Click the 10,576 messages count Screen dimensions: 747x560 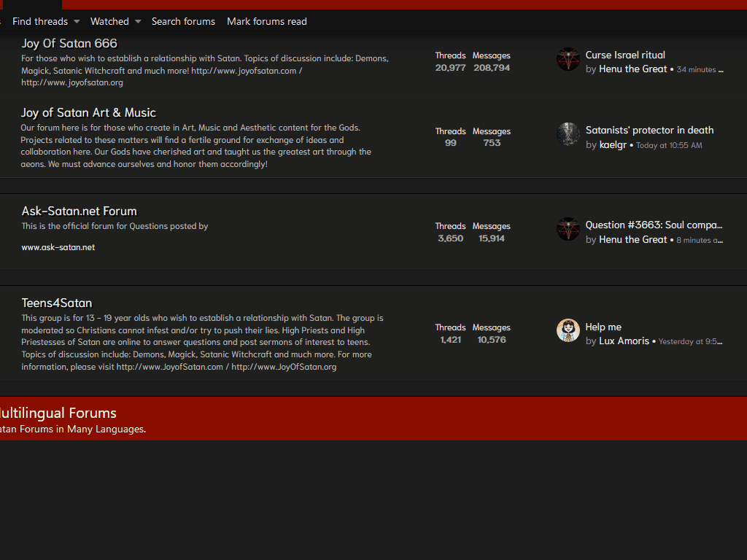[492, 340]
